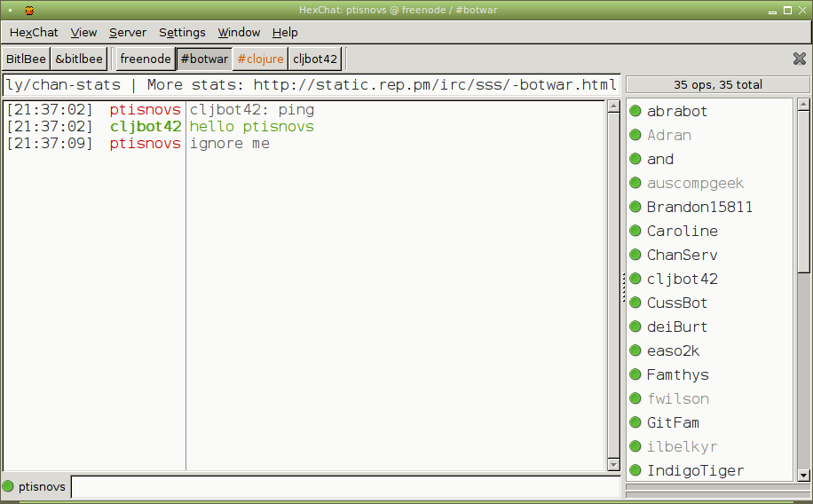Click green status dot beside Adran
The height and width of the screenshot is (504, 813).
tap(635, 135)
